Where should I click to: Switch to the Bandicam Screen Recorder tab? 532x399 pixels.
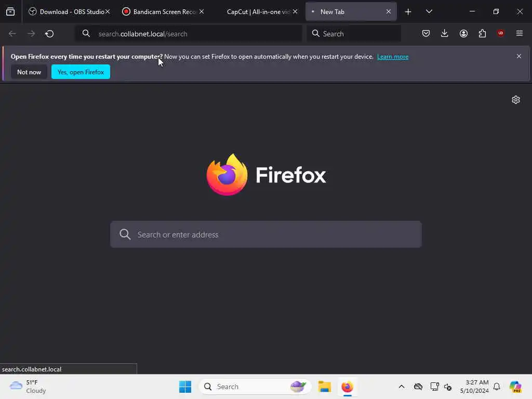click(159, 12)
